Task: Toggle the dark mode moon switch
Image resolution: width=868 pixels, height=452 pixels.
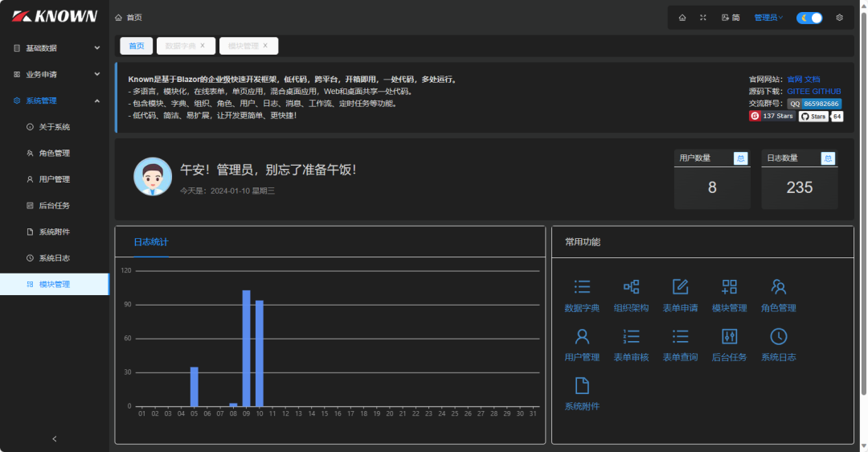Action: click(809, 18)
